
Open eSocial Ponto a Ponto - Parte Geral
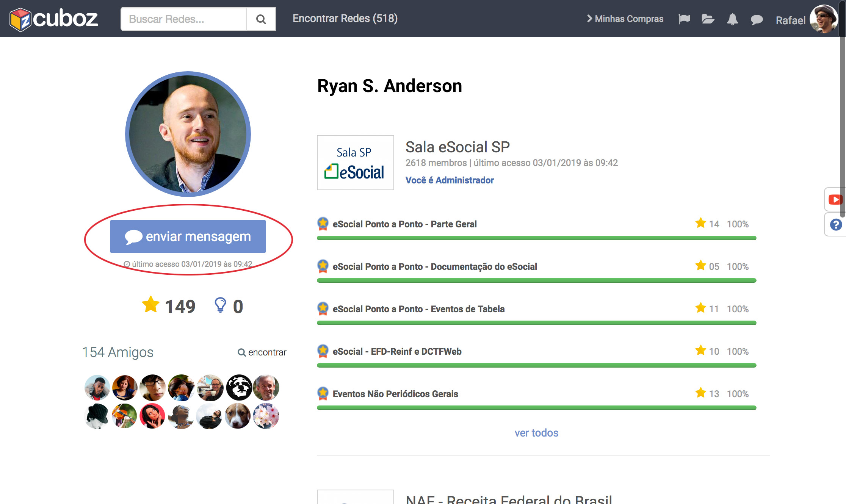tap(404, 224)
